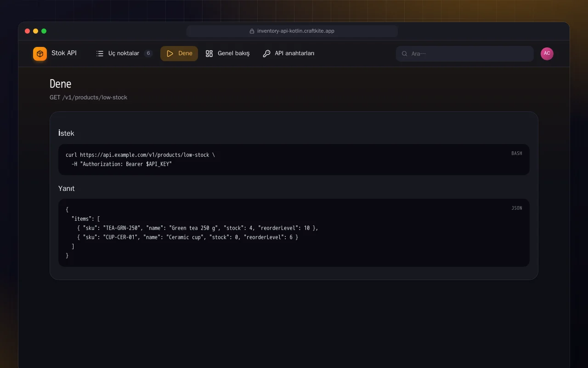Viewport: 588px width, 368px height.
Task: Click the JSON language label
Action: tap(517, 208)
